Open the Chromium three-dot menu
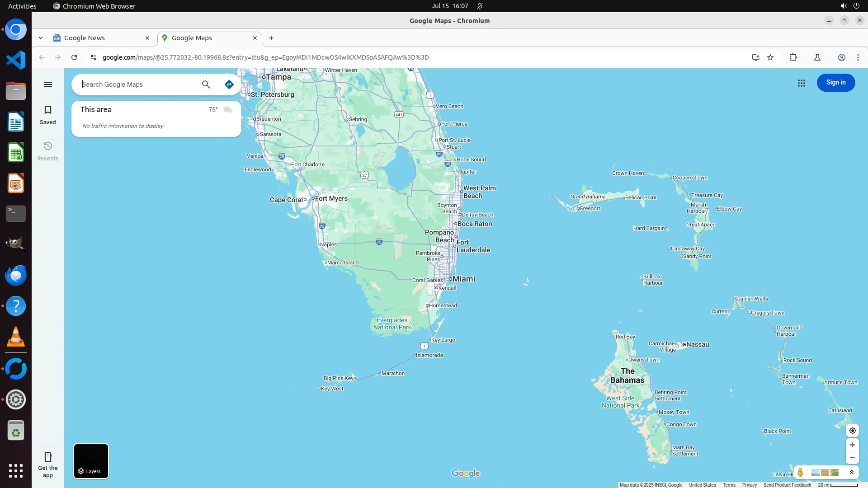Screen dimensions: 868x488 point(858,57)
